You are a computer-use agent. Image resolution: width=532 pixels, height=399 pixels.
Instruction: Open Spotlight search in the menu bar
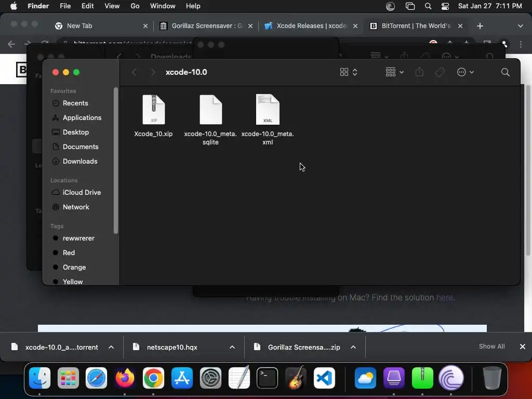[428, 6]
